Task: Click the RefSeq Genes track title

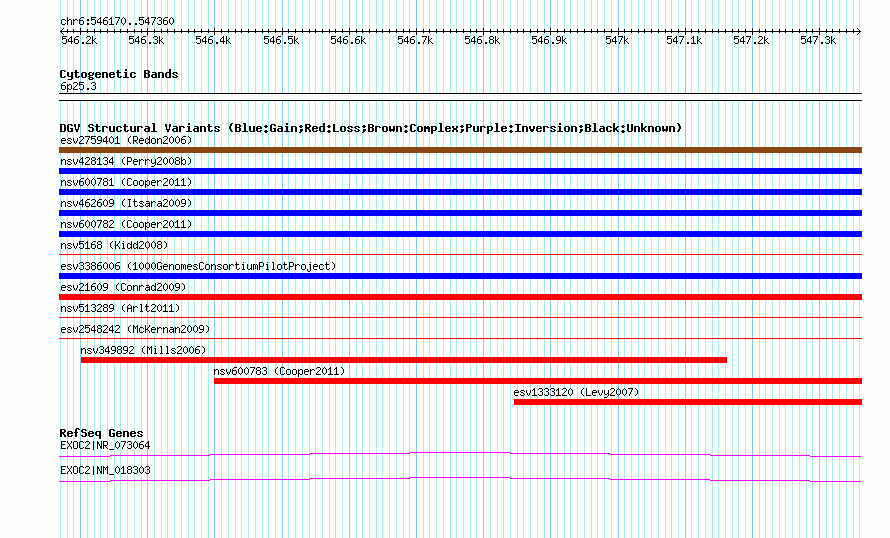Action: pyautogui.click(x=101, y=433)
